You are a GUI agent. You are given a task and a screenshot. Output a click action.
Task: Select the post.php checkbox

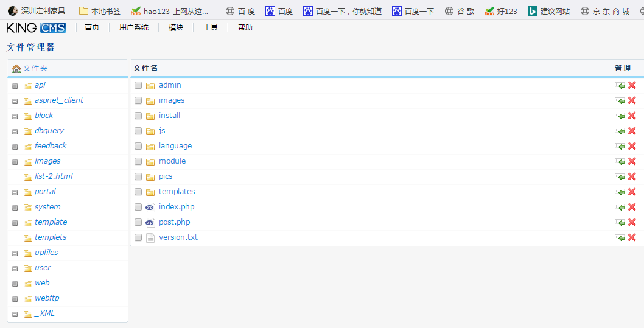pos(138,222)
